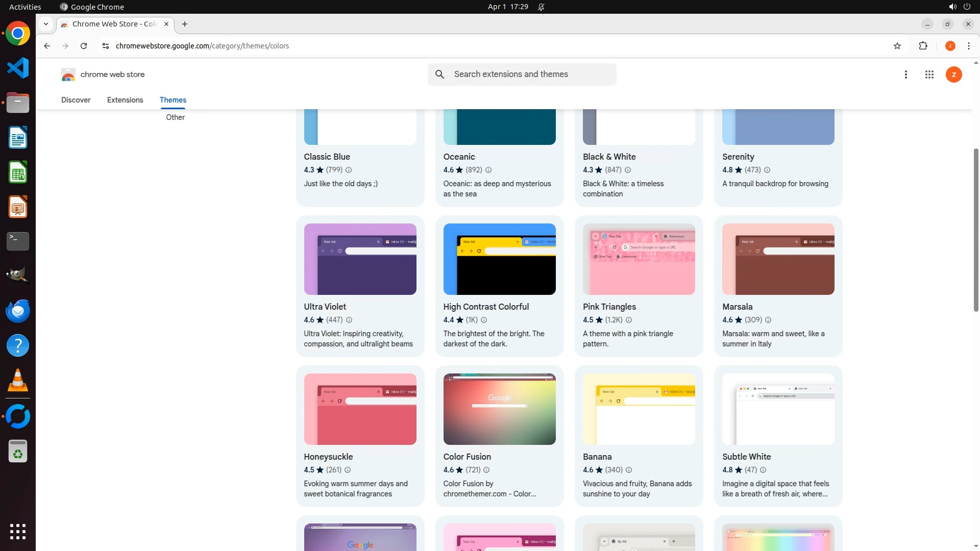Viewport: 980px width, 551px height.
Task: Go to the Discover tab
Action: click(76, 100)
